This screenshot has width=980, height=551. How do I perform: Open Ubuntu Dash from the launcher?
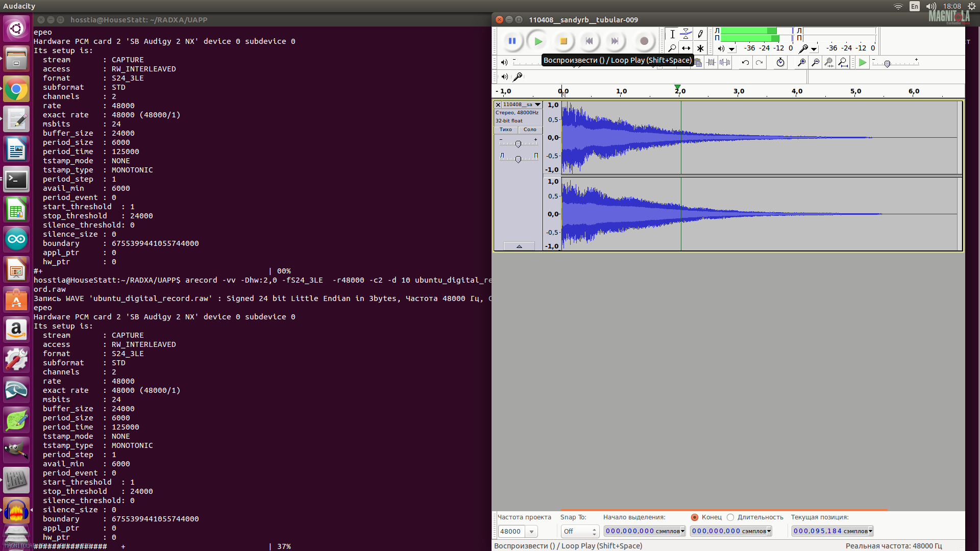coord(16,29)
